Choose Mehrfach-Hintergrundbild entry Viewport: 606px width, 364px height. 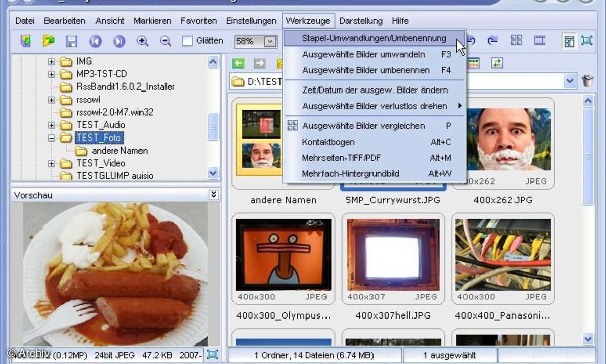[x=374, y=173]
